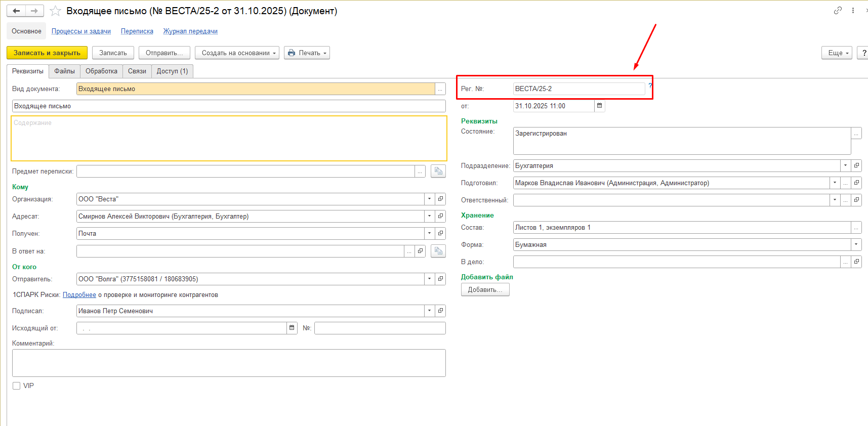The height and width of the screenshot is (426, 868).
Task: Expand the Ответственный dropdown list
Action: (x=835, y=200)
